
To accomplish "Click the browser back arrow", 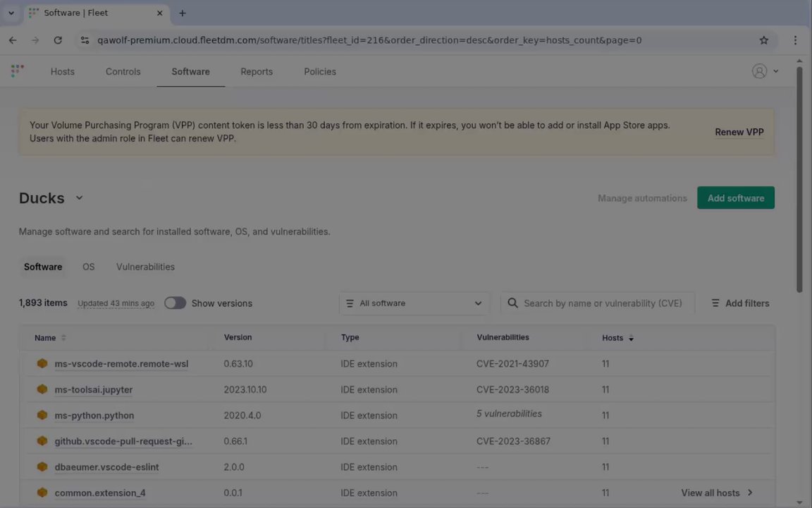I will (x=13, y=40).
